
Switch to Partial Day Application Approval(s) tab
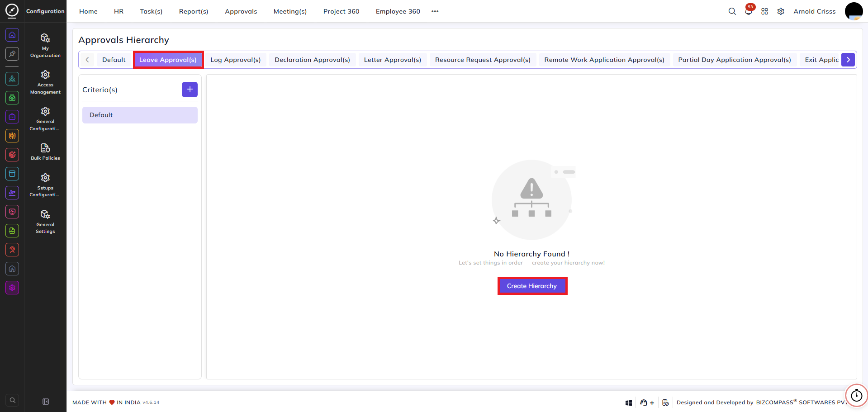pyautogui.click(x=735, y=60)
